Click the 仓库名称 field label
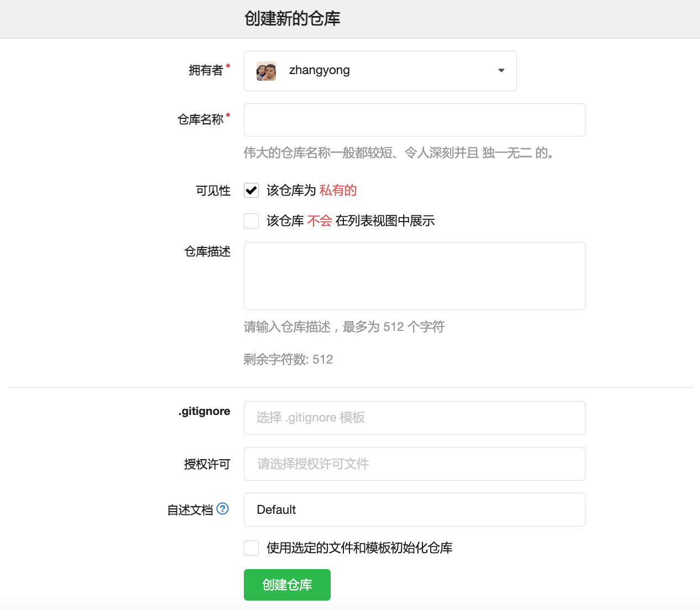 coord(200,119)
